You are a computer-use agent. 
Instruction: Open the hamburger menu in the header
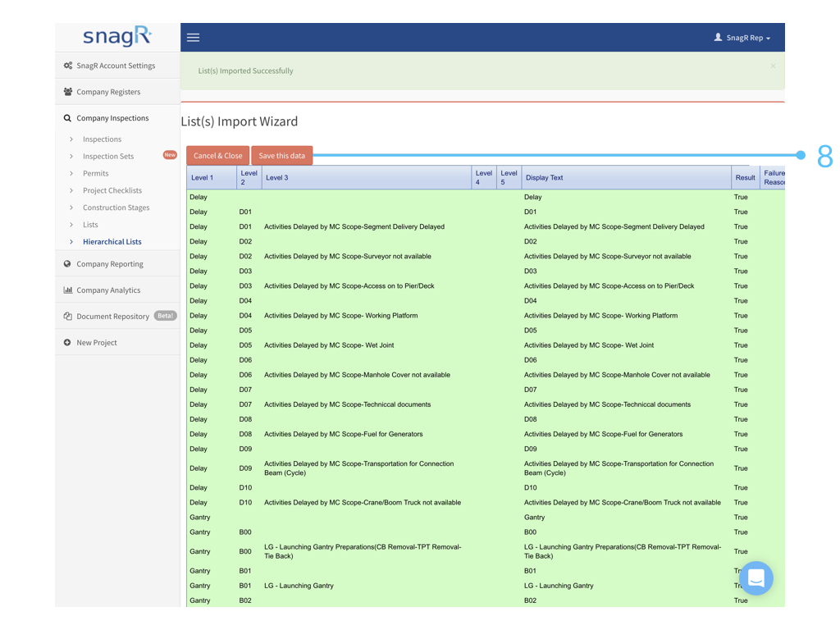click(x=193, y=38)
